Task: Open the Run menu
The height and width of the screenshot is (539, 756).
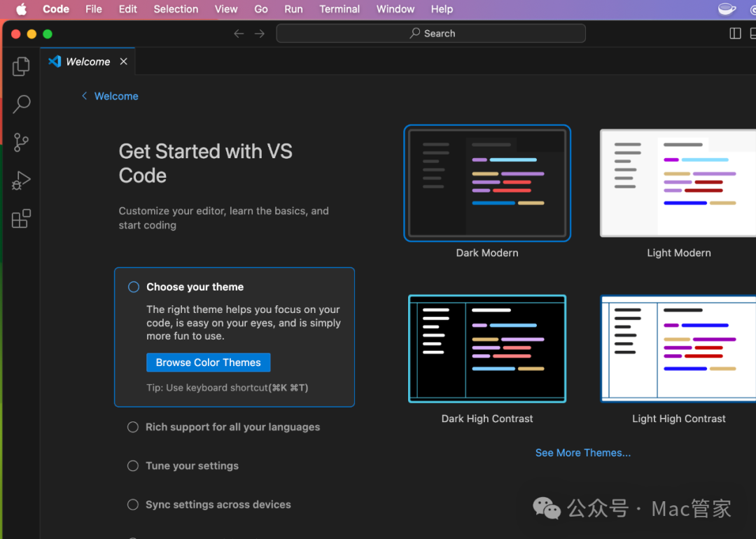Action: coord(293,9)
